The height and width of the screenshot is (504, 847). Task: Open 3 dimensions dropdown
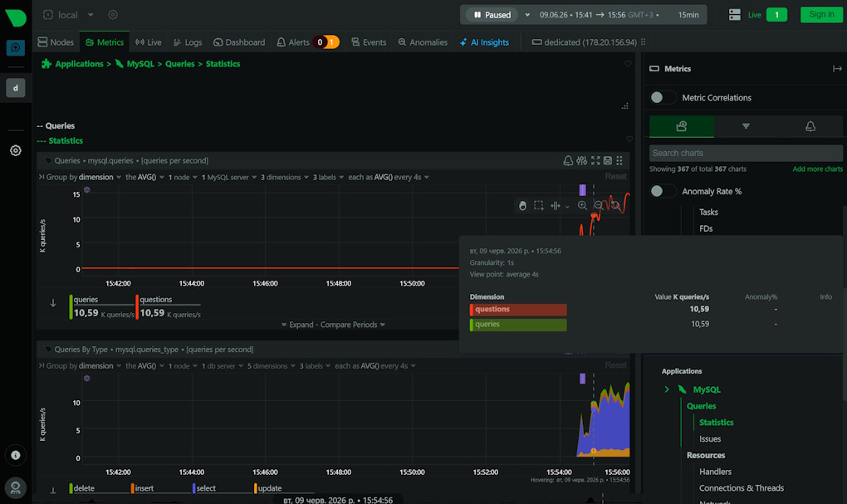pyautogui.click(x=285, y=177)
